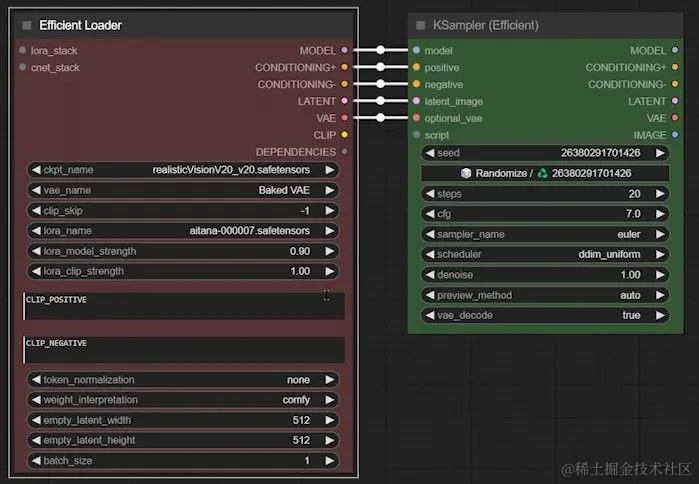Increase lora_model_strength with its right arrow
The width and height of the screenshot is (699, 484).
(x=330, y=251)
